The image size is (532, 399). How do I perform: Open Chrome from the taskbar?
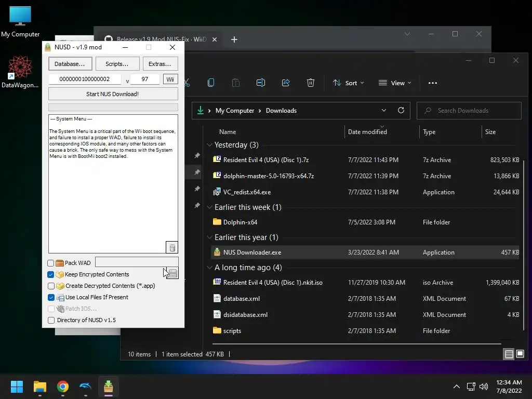[x=63, y=387]
